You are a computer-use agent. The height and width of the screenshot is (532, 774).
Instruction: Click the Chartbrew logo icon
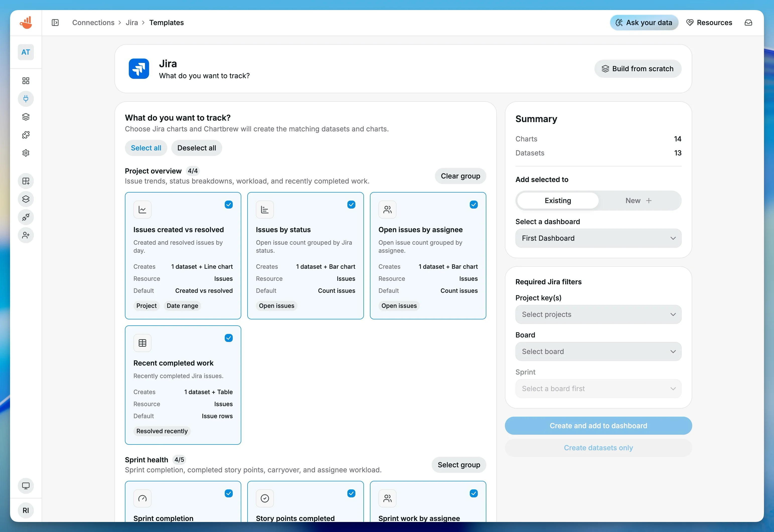click(26, 22)
